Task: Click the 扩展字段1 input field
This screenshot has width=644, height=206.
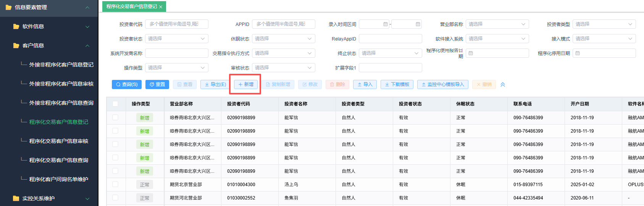Action: (390, 68)
